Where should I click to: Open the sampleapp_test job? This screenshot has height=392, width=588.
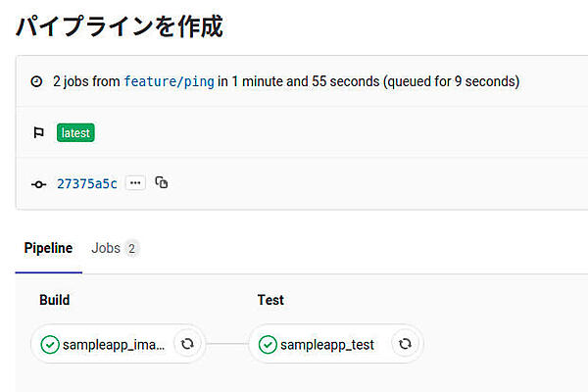point(326,345)
